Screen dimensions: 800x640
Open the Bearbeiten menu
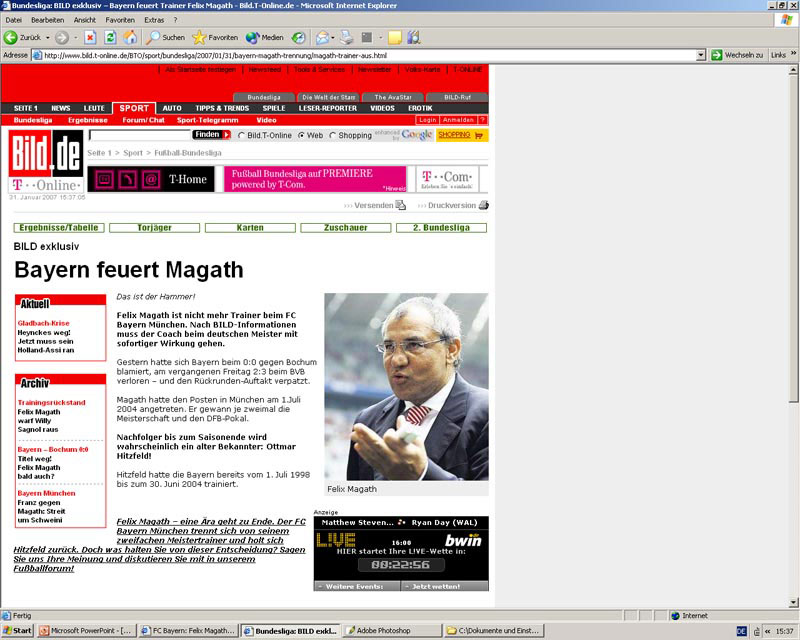[x=47, y=20]
